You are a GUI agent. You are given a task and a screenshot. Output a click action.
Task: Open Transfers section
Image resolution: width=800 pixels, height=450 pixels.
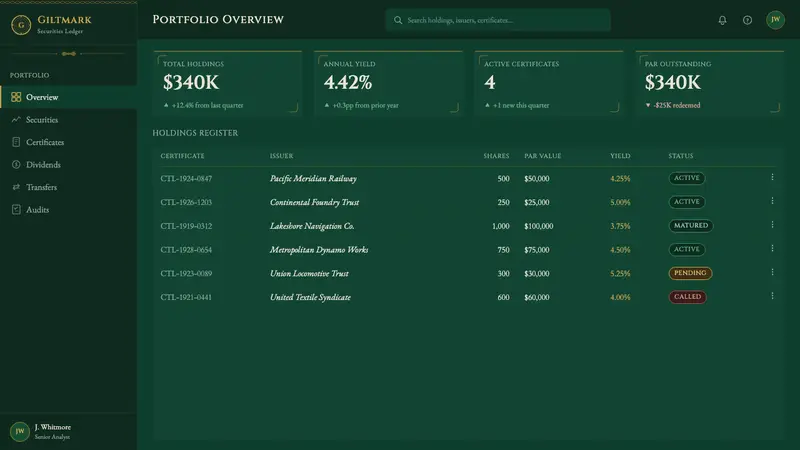point(68,187)
